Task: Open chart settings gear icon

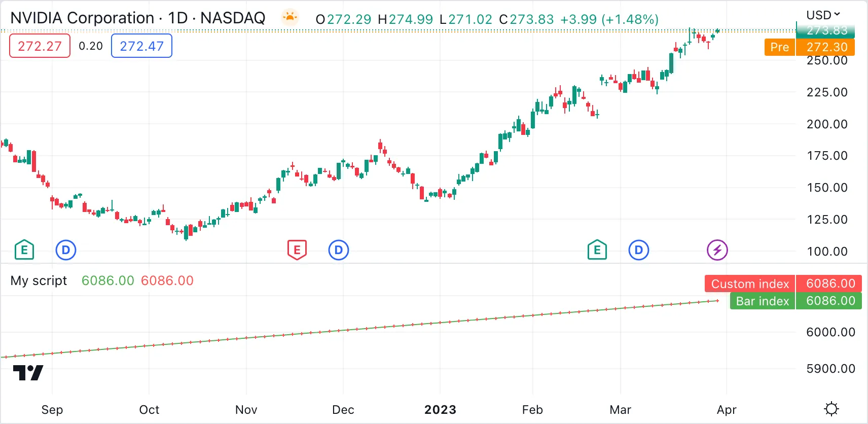Action: click(x=831, y=409)
